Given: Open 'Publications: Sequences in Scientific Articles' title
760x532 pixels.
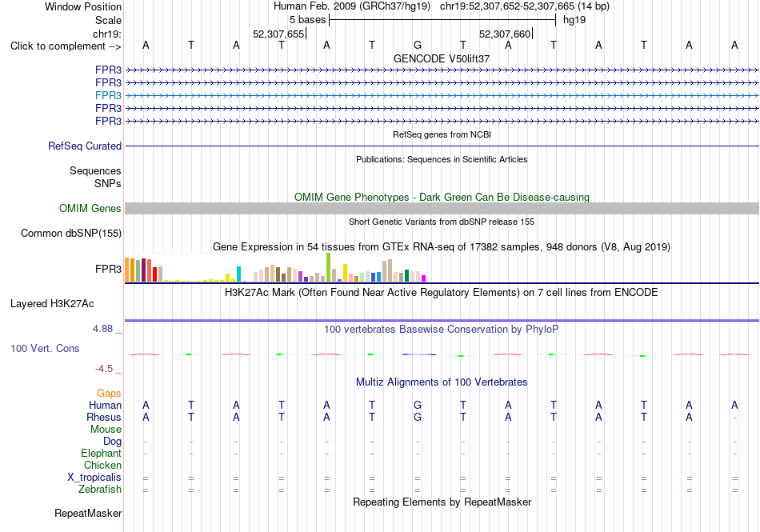Looking at the screenshot, I should coord(442,159).
